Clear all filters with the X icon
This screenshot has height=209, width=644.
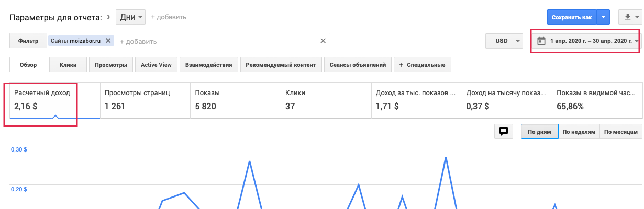coord(323,41)
